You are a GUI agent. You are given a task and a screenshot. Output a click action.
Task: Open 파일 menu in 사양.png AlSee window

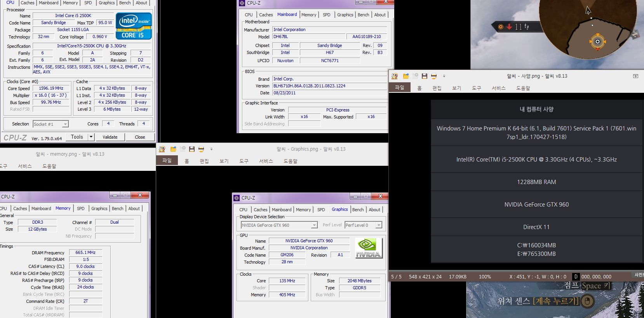click(400, 87)
